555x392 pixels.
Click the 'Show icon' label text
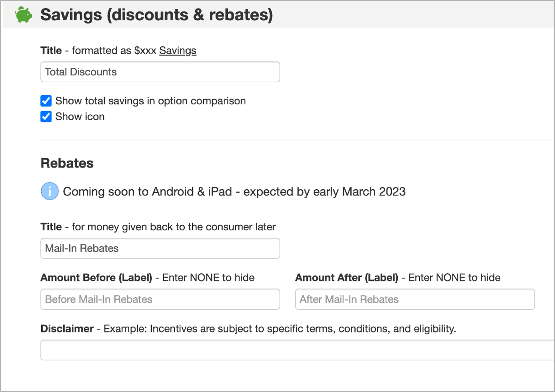(80, 117)
